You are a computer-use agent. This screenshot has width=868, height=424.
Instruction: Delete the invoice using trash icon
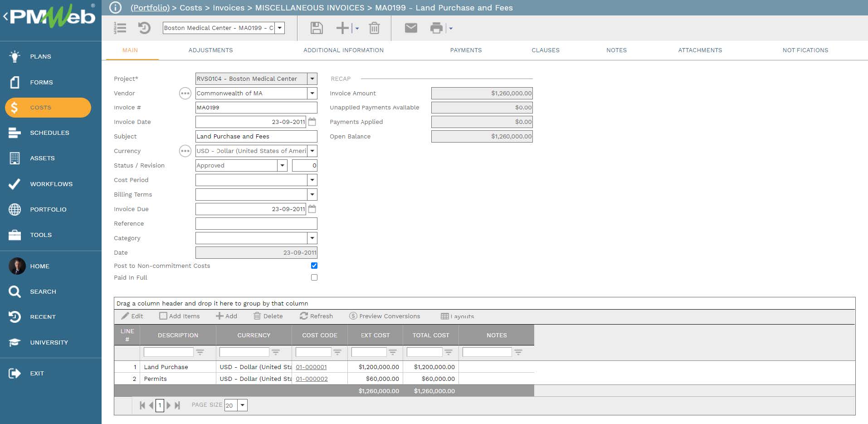click(x=374, y=28)
